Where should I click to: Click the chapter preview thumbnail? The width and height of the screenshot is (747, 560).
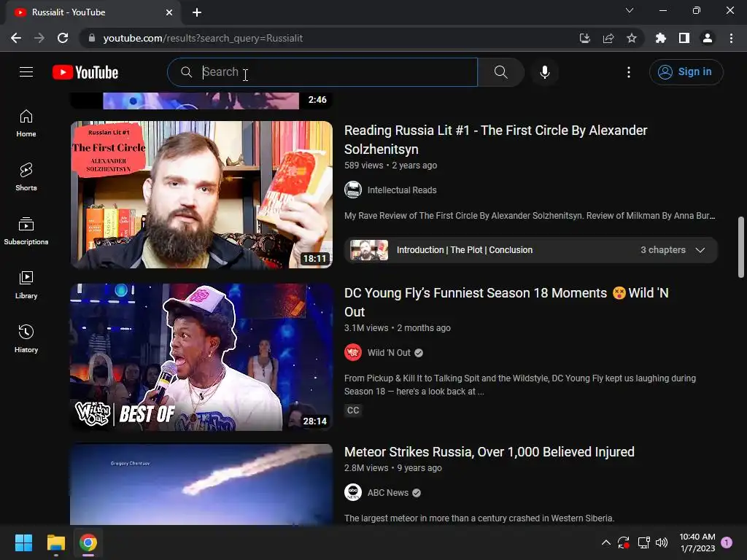tap(369, 250)
